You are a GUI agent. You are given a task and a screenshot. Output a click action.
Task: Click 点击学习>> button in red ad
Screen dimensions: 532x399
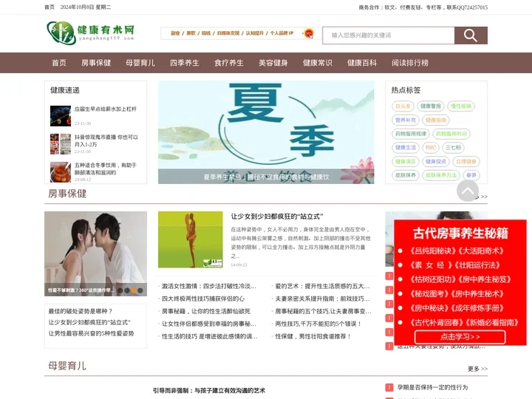460,337
